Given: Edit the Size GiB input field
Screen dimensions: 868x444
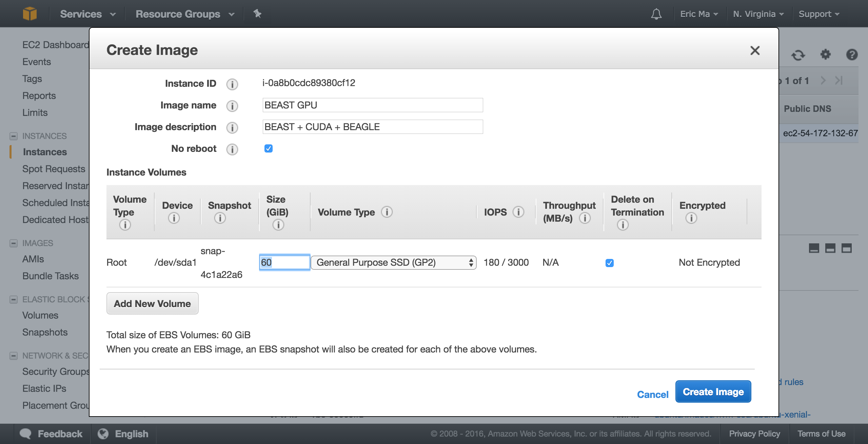Looking at the screenshot, I should 284,262.
